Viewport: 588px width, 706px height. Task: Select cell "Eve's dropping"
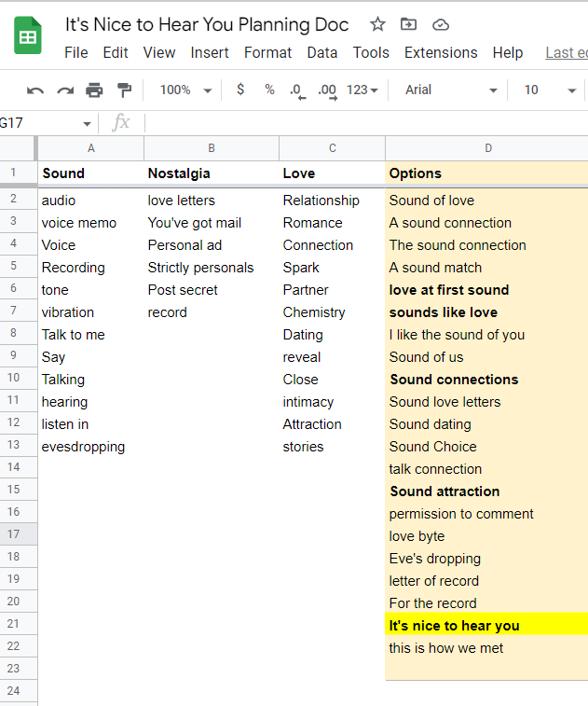tap(486, 559)
